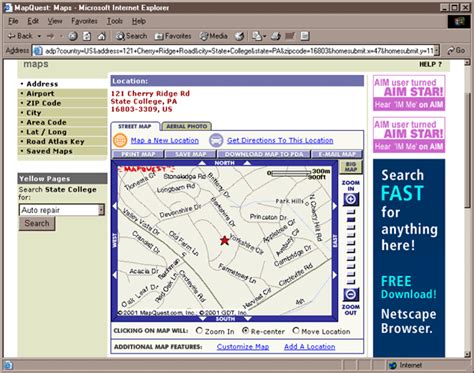Zoom out with the minus magnifier icon
The width and height of the screenshot is (474, 373).
[351, 295]
